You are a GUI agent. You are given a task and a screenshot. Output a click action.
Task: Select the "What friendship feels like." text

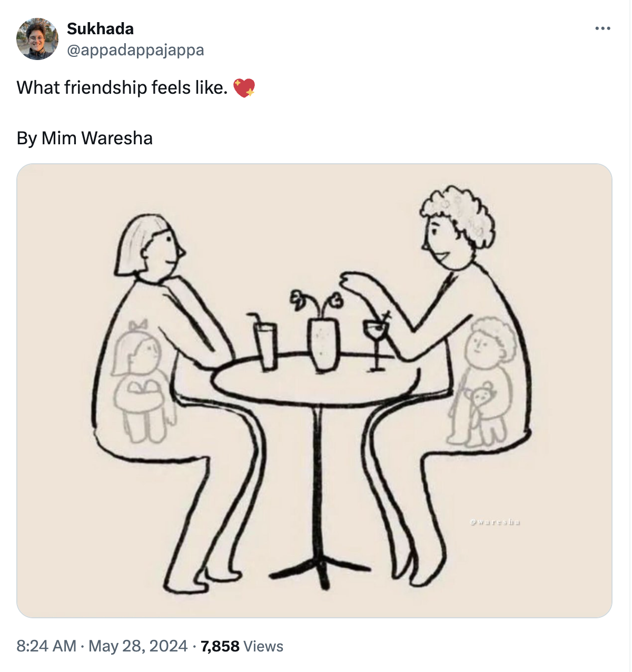click(122, 87)
